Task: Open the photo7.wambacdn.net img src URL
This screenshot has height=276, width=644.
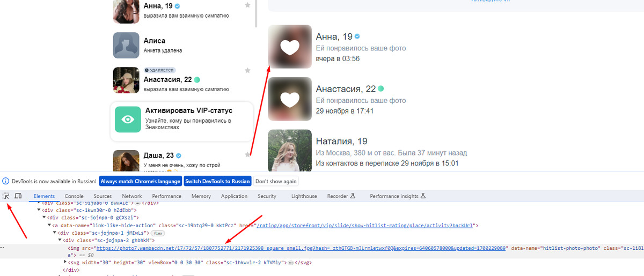Action: (302, 248)
